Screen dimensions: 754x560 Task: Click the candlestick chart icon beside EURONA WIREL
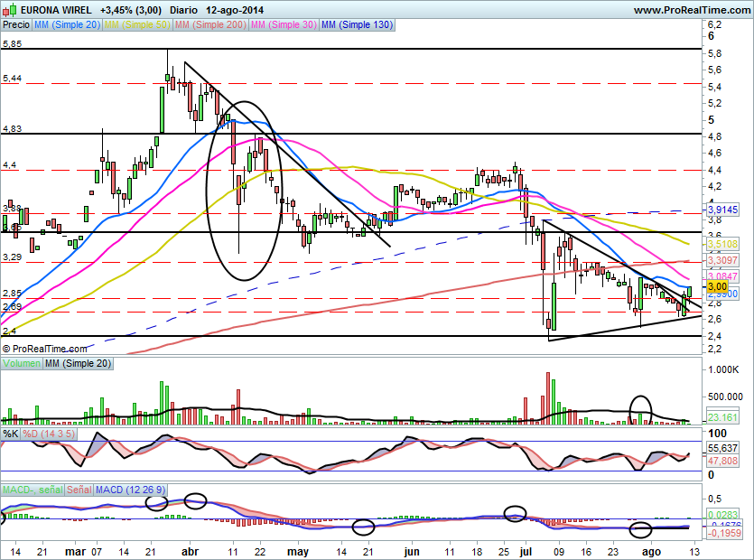coord(9,10)
